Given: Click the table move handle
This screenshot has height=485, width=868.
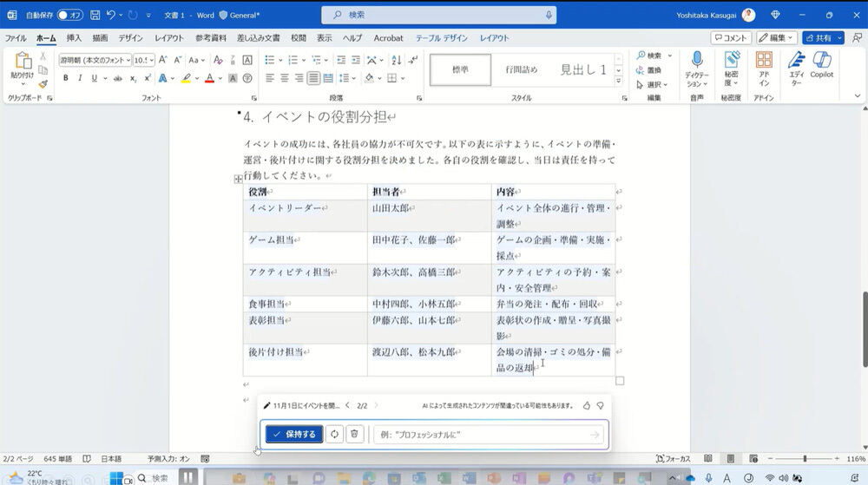Looking at the screenshot, I should point(238,179).
